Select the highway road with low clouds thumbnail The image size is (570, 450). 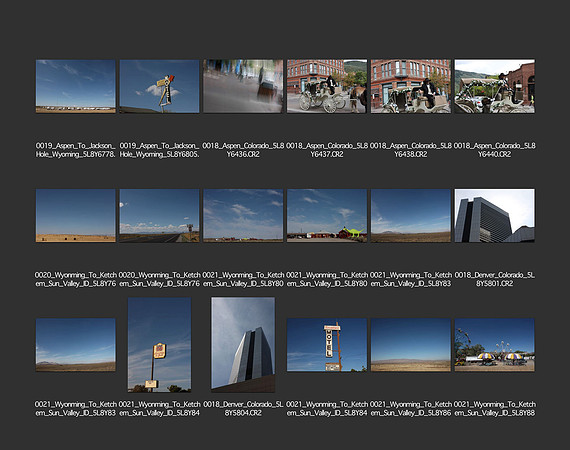tap(159, 215)
